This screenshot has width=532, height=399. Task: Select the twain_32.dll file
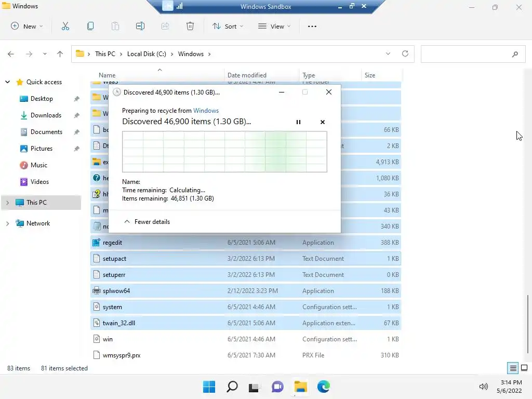tap(246, 323)
